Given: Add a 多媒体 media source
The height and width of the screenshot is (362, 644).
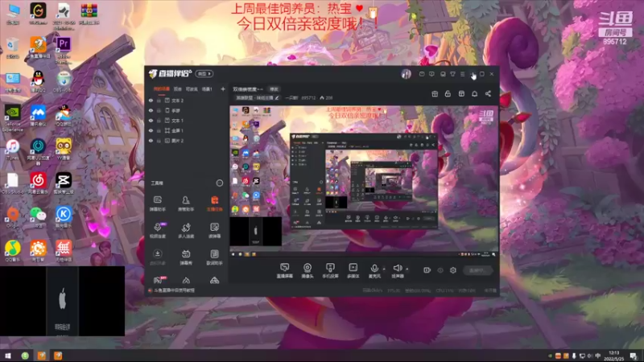Looking at the screenshot, I should coord(353,270).
